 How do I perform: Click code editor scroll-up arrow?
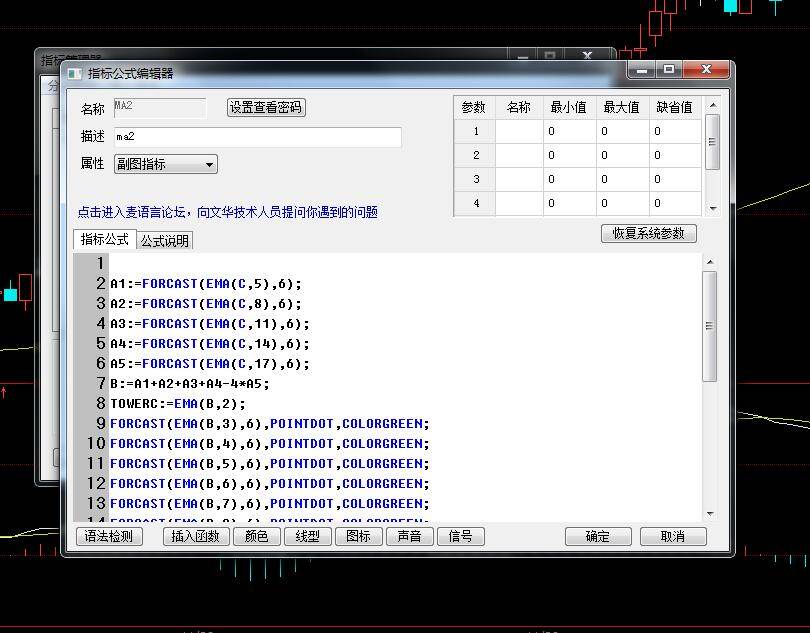tap(710, 262)
